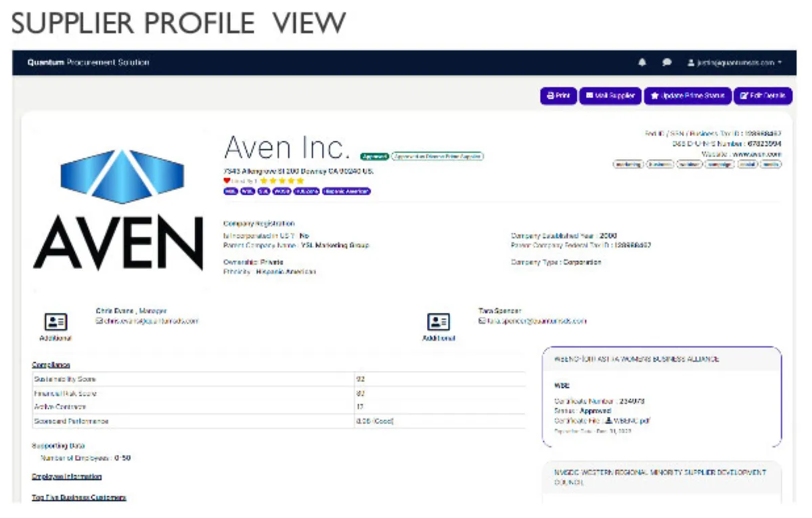Select the 'media' keyword tag
This screenshot has width=812, height=518.
coord(771,165)
